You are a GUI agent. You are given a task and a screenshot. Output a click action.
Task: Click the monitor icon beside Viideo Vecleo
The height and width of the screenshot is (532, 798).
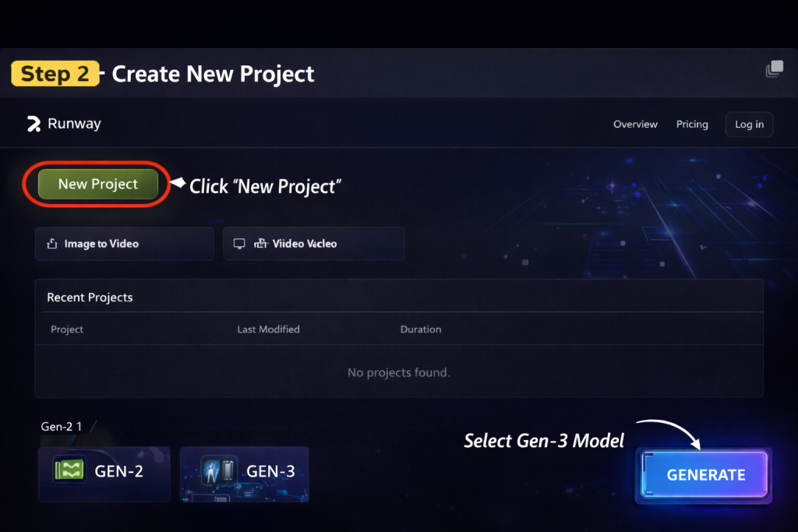coord(239,244)
